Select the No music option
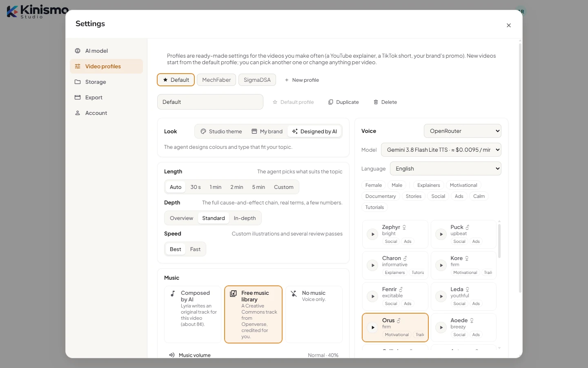Image resolution: width=588 pixels, height=368 pixels. point(314,314)
